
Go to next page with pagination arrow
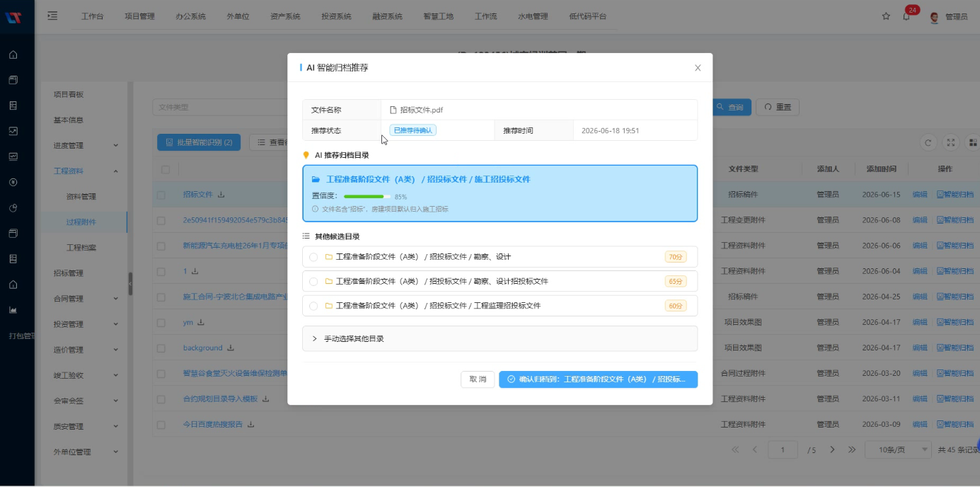coord(832,449)
